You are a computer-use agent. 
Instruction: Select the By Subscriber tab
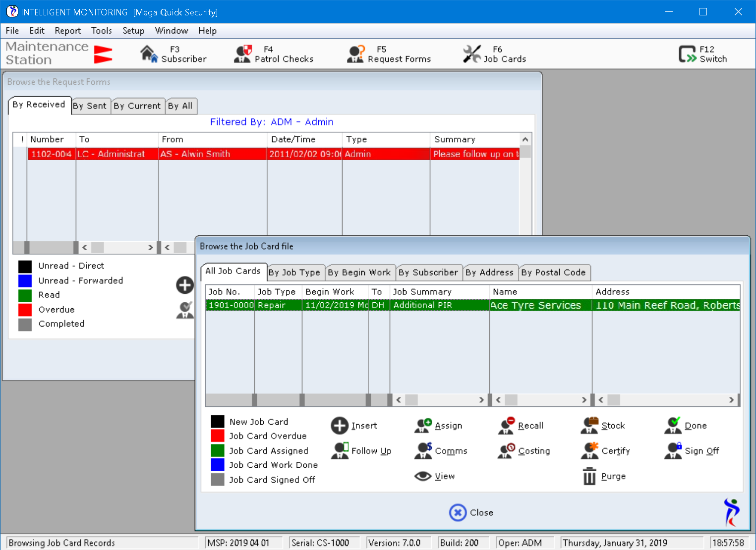pyautogui.click(x=428, y=273)
